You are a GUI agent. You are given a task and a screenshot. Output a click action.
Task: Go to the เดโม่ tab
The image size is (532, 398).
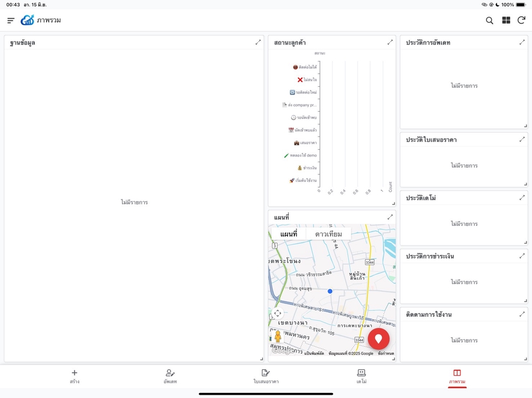coord(361,376)
